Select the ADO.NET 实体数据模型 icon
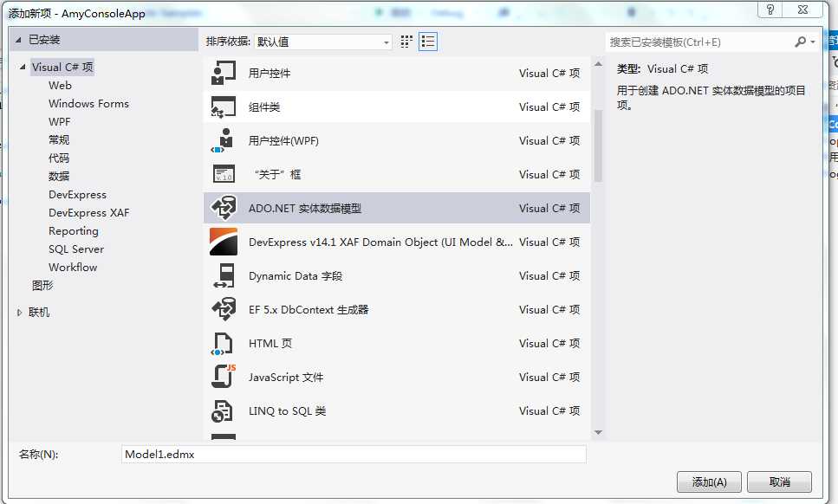838x504 pixels. [x=224, y=208]
